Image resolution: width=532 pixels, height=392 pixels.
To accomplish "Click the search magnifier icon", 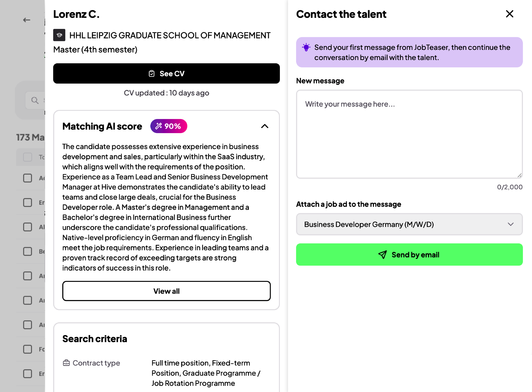I will coord(35,100).
